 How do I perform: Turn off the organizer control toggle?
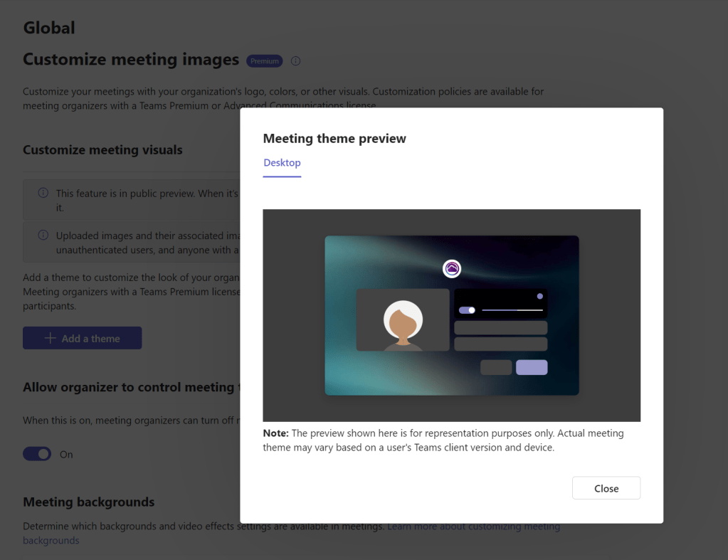coord(37,454)
